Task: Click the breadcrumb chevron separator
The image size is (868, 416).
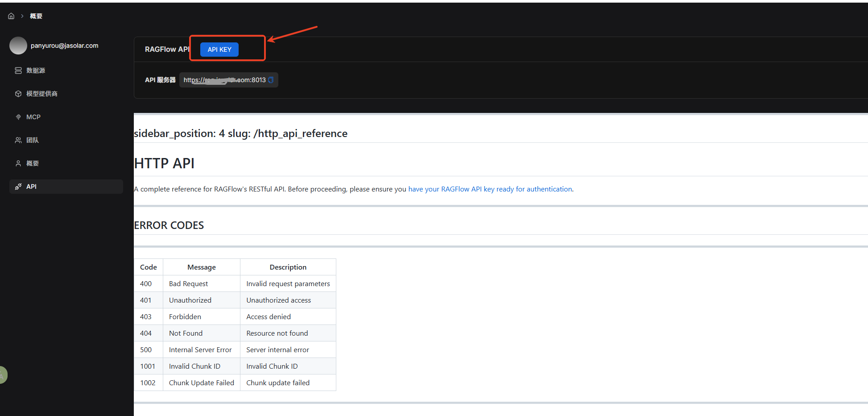Action: click(22, 16)
